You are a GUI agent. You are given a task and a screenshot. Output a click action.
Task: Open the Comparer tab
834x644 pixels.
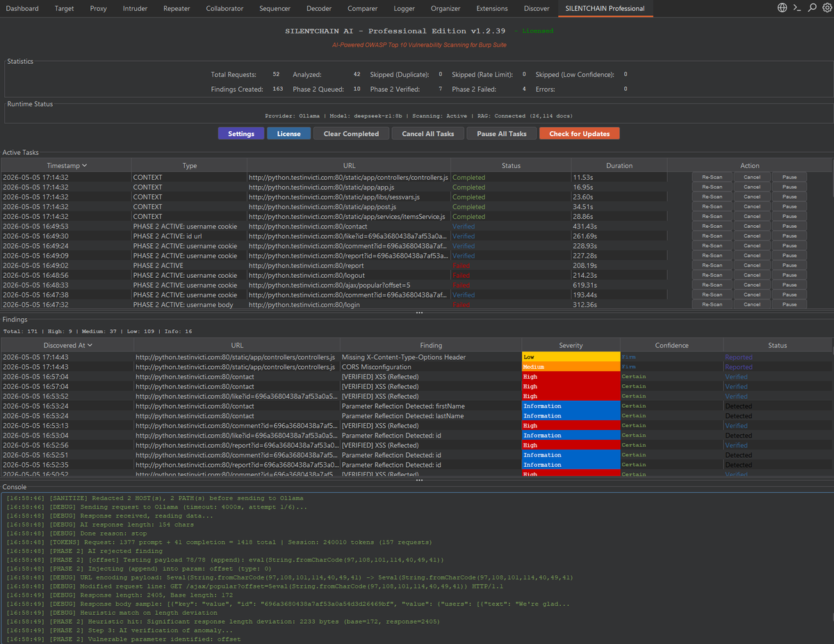[x=363, y=8]
